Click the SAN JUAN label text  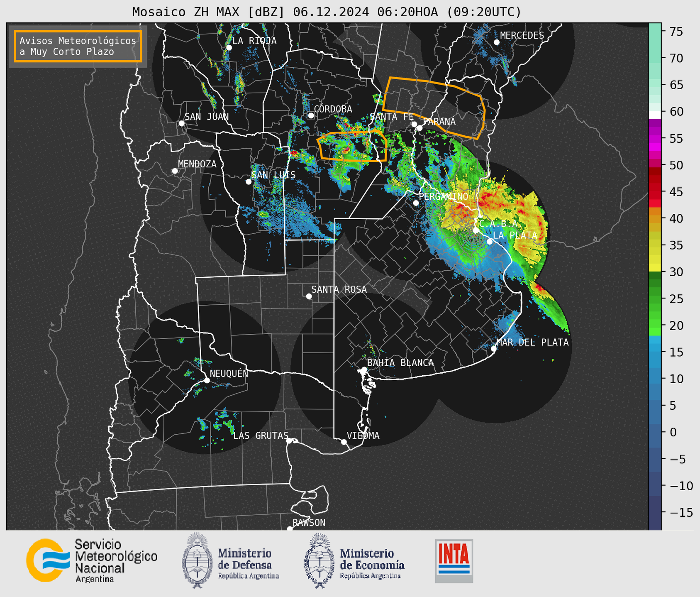pos(207,117)
